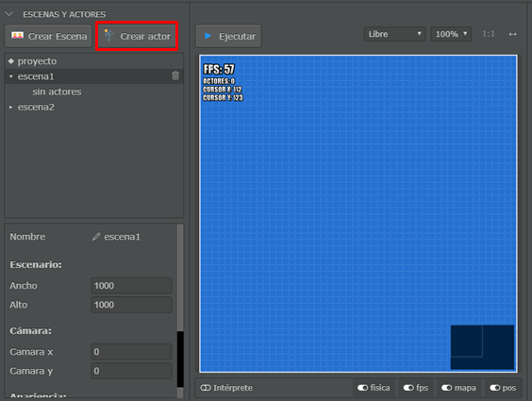The image size is (532, 401).
Task: Click the Crear Escena button
Action: pyautogui.click(x=48, y=36)
